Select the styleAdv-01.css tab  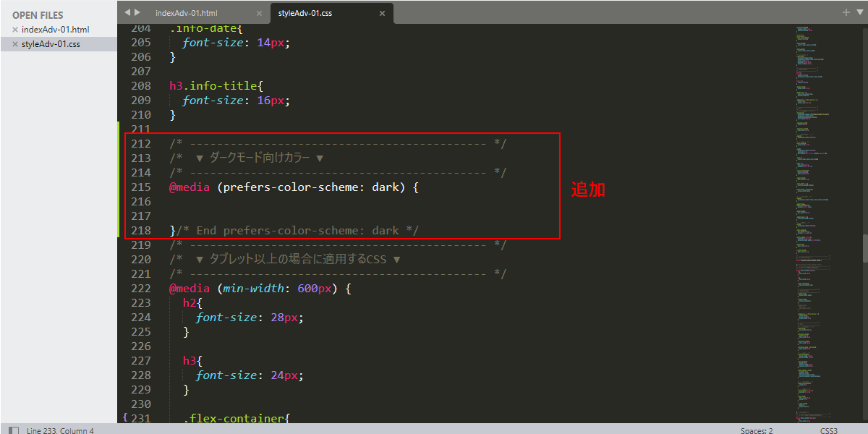click(x=305, y=13)
